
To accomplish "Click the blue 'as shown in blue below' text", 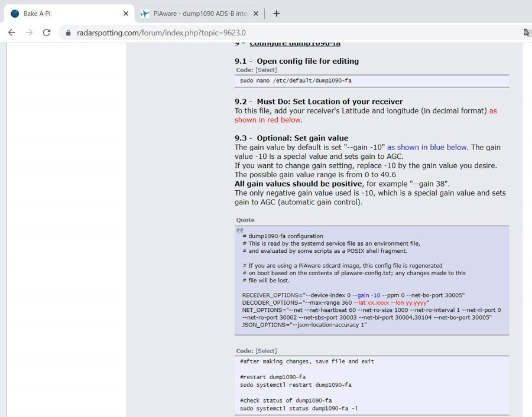I will (427, 147).
